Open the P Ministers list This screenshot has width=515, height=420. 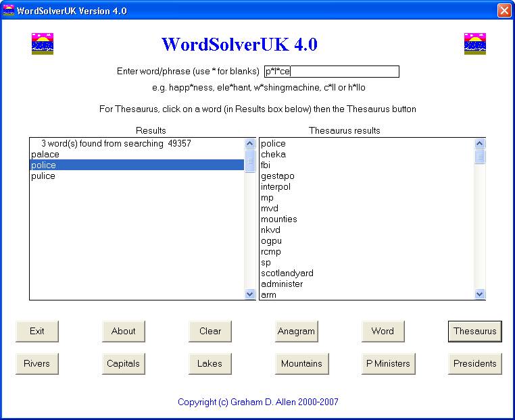point(388,364)
